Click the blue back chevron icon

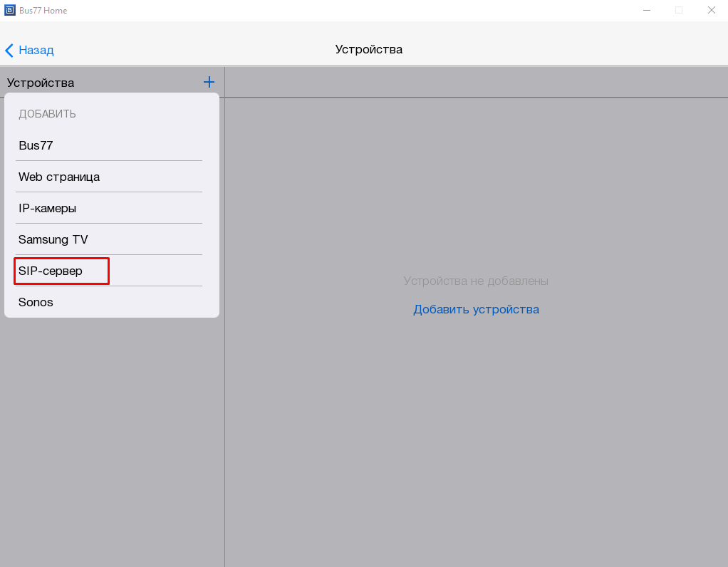(9, 50)
